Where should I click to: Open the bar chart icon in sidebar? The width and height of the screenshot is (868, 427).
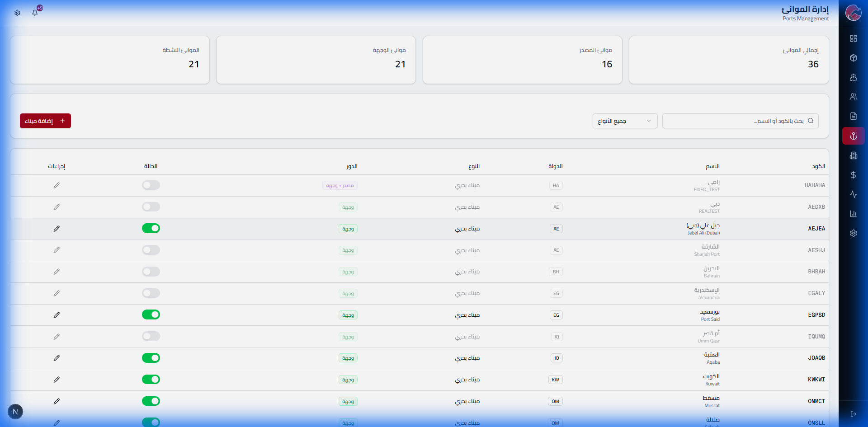(x=853, y=214)
